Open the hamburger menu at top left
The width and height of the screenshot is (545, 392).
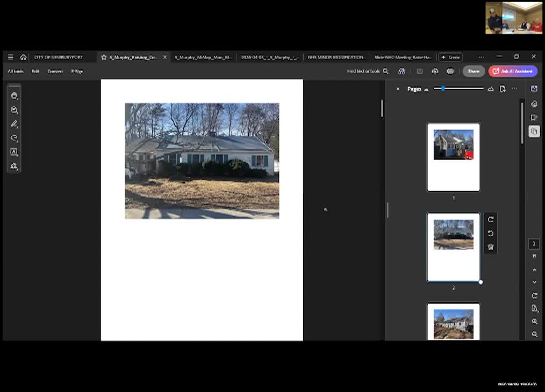tap(10, 57)
